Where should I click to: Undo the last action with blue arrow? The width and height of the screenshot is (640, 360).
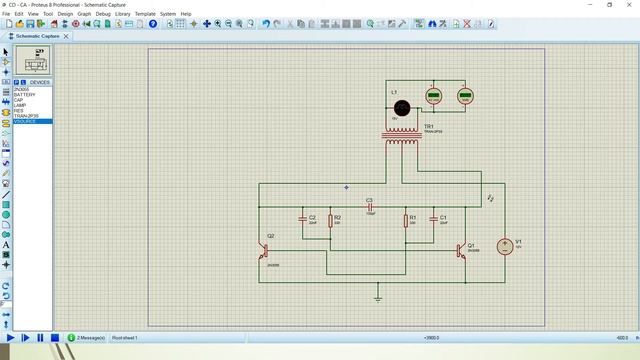click(x=266, y=24)
